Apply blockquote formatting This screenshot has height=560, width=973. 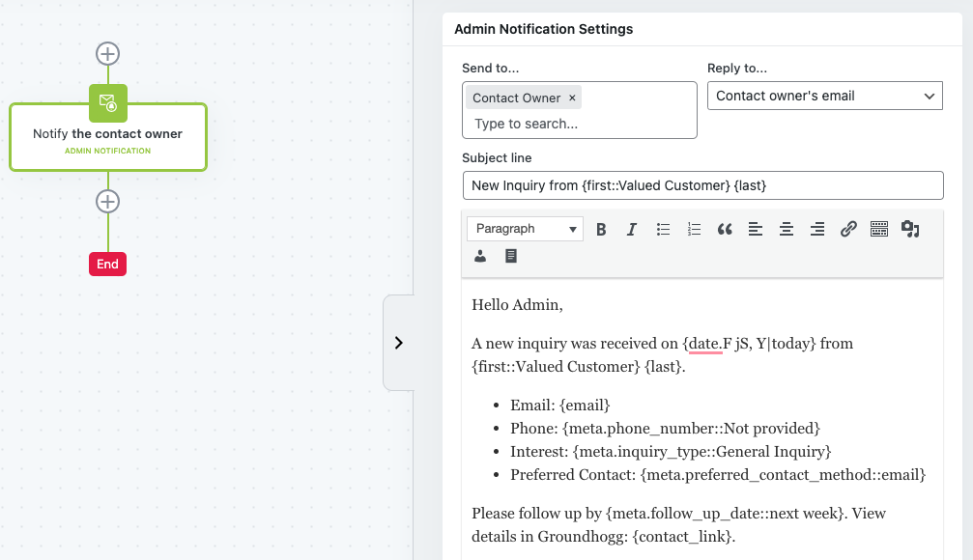tap(724, 230)
